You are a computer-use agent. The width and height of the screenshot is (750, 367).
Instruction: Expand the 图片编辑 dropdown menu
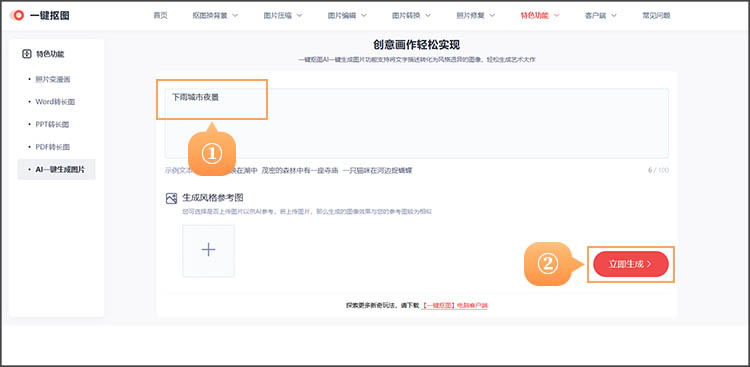click(347, 15)
